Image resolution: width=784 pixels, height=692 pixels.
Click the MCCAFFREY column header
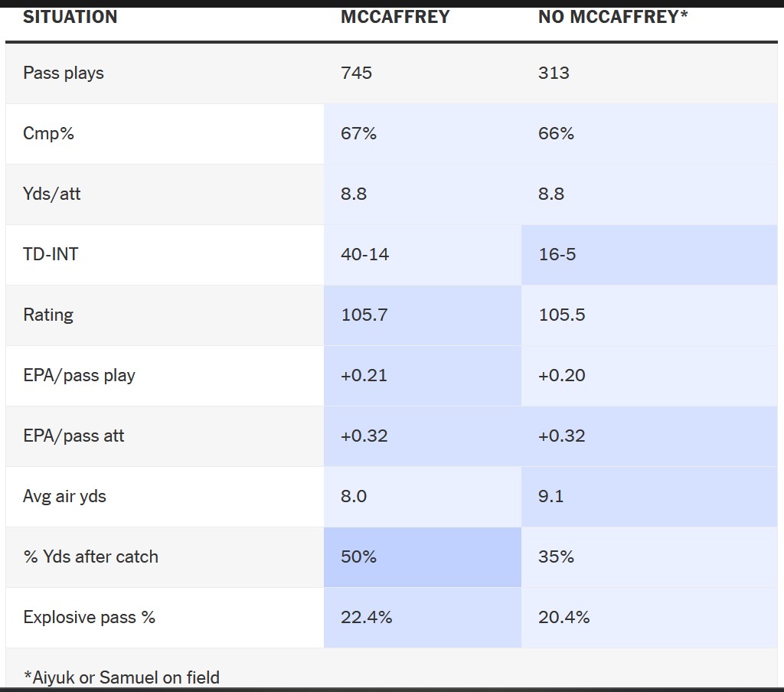pos(395,17)
